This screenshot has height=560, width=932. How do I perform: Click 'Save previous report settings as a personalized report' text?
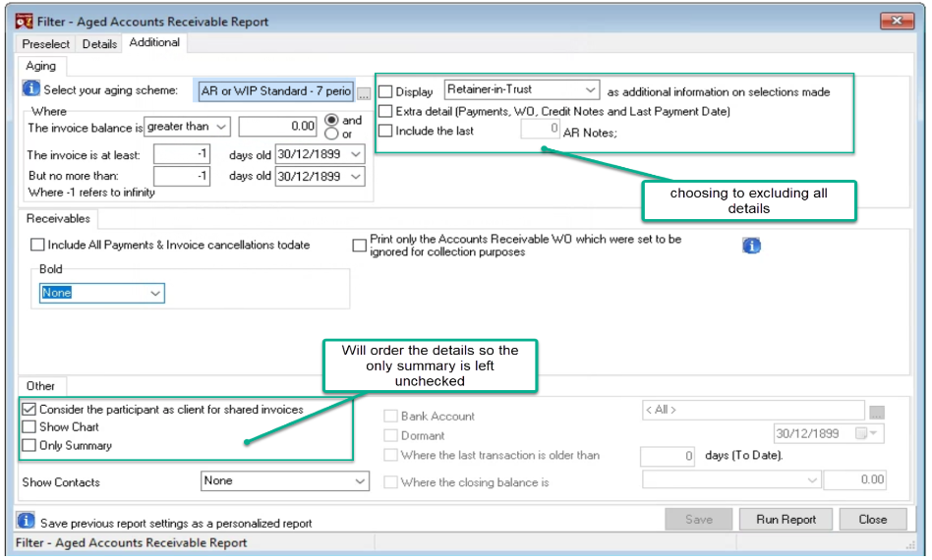176,524
